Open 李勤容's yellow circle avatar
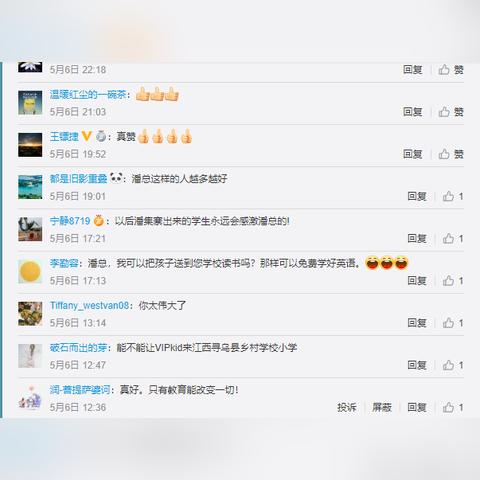Image resolution: width=480 pixels, height=480 pixels. point(30,271)
